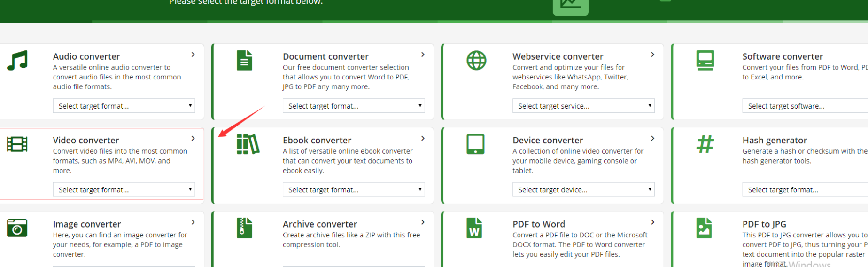Open Video converter target format dropdown
This screenshot has height=267, width=868.
click(x=124, y=189)
